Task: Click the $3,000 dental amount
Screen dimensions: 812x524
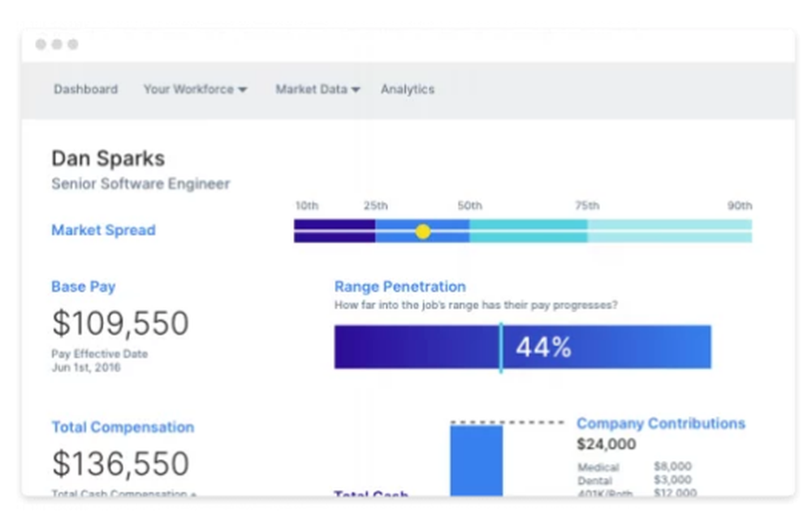Action: [x=672, y=480]
